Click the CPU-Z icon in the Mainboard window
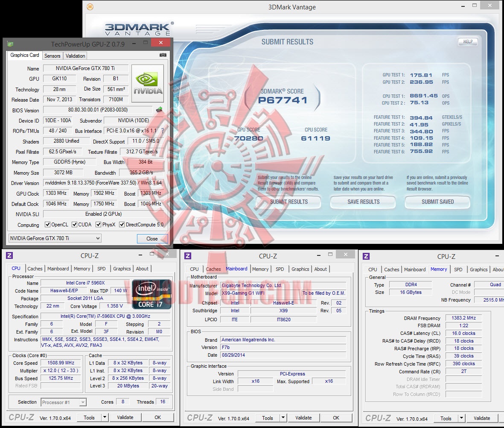Viewport: 504px width, 428px height. [188, 256]
